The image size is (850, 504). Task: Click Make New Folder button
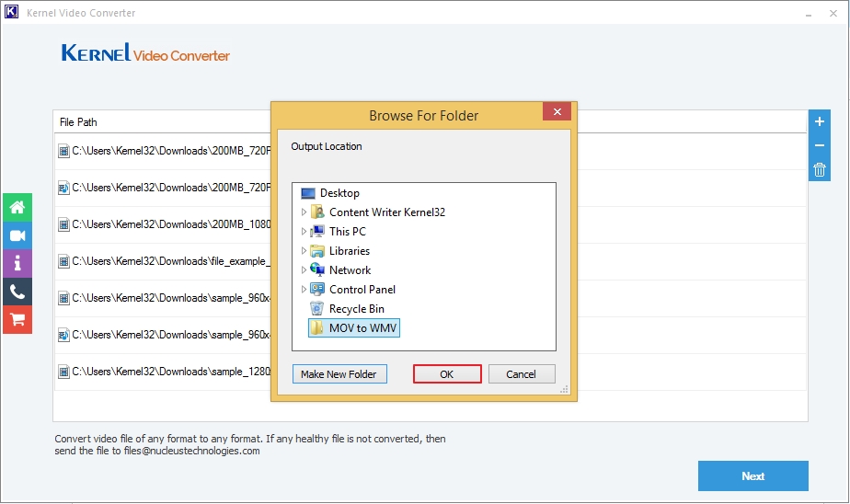tap(339, 374)
